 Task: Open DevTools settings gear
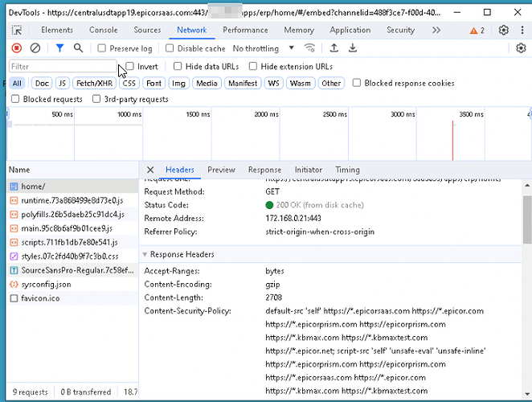click(x=504, y=31)
